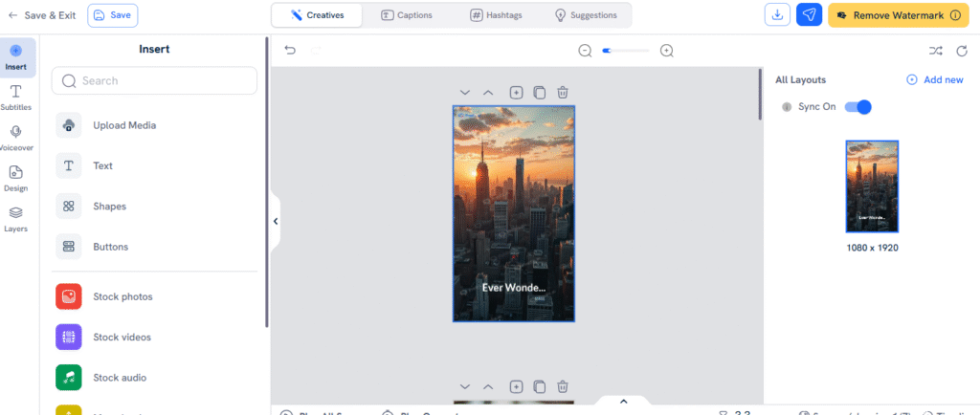The width and height of the screenshot is (980, 415).
Task: Open the Design sidebar panel
Action: [15, 179]
